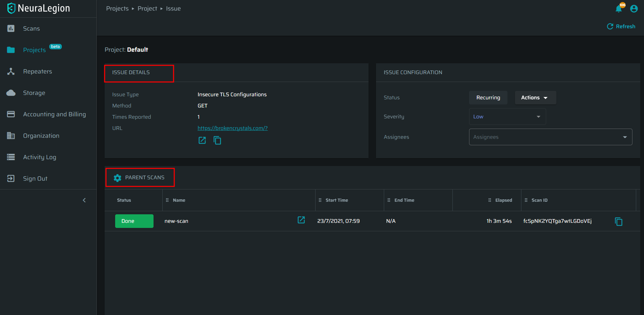Click the Scan ID column drag handle
644x315 pixels.
click(x=526, y=200)
